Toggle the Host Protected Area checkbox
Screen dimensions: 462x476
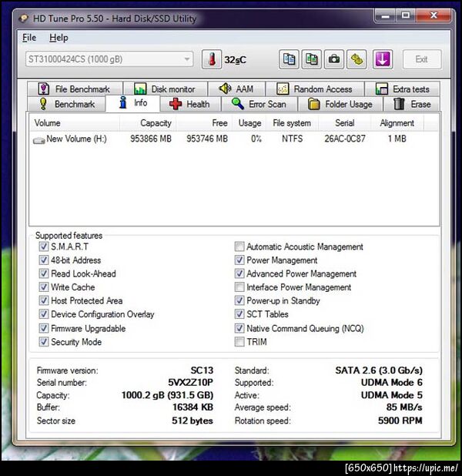43,300
